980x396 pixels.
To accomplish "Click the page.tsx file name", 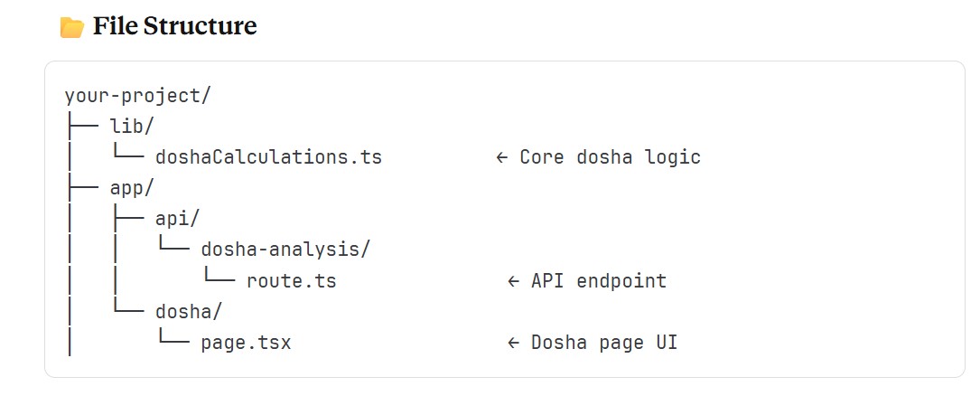I will click(x=246, y=343).
